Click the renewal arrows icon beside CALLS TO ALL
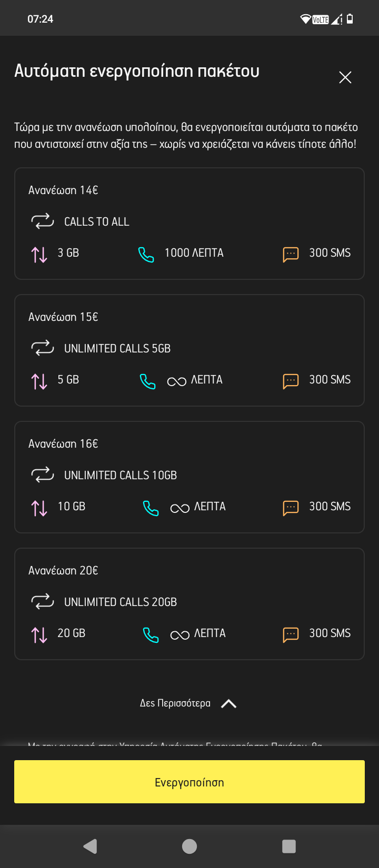Screen dimensions: 379x868 43,221
